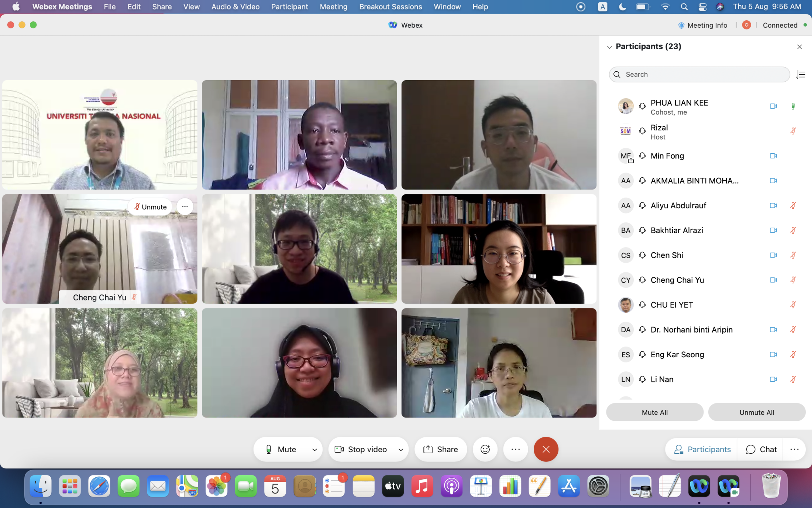This screenshot has height=508, width=812.
Task: Collapse the Participants (23) list chevron
Action: point(609,47)
